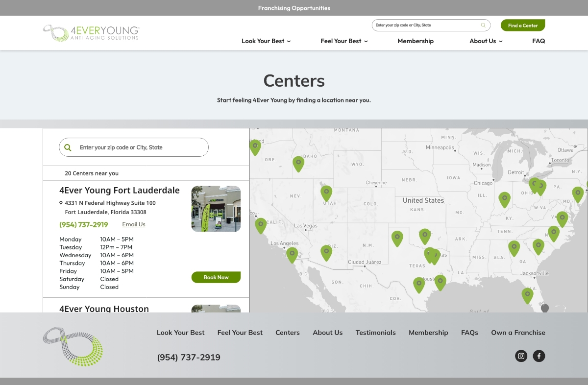Select the south Texas pin west of Houston
588x385 pixels.
point(419,285)
